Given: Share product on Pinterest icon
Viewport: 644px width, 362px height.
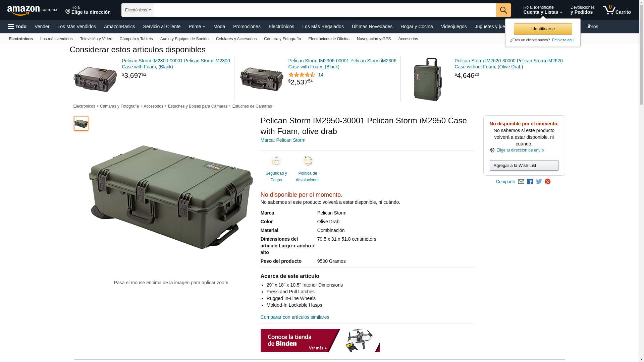Looking at the screenshot, I should 547,182.
